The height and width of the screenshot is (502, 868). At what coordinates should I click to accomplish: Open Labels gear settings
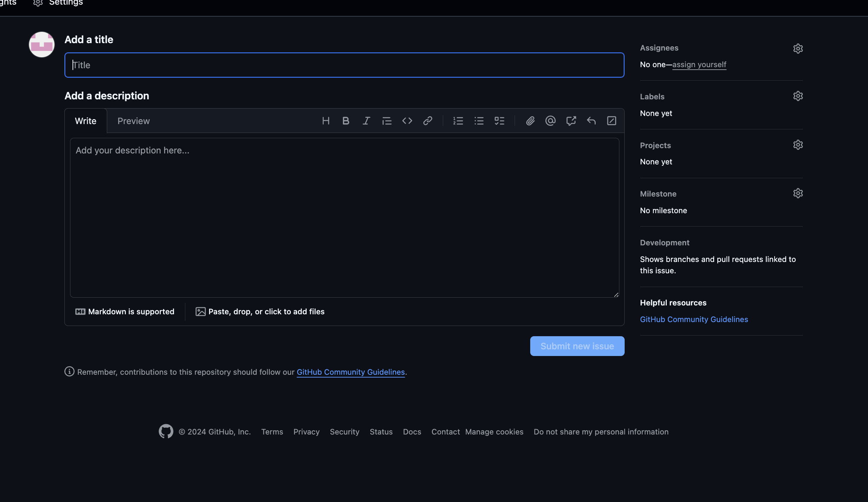pyautogui.click(x=798, y=96)
